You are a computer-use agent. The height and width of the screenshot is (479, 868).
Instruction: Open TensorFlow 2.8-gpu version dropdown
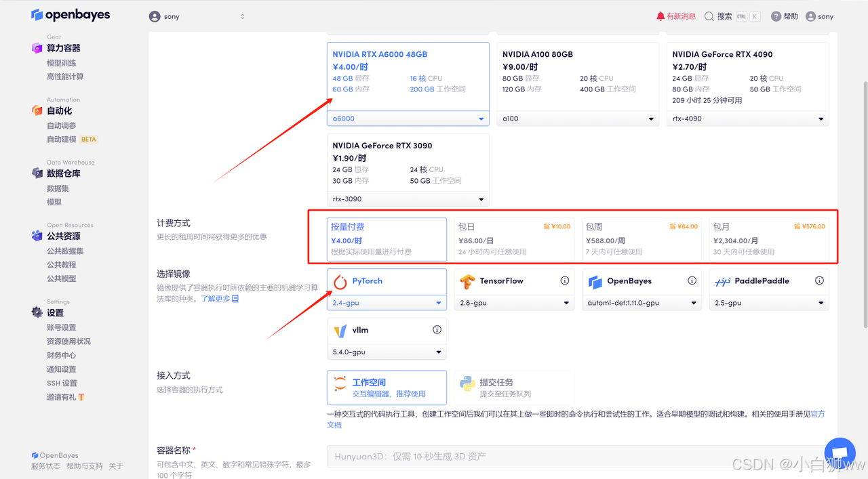pyautogui.click(x=514, y=303)
